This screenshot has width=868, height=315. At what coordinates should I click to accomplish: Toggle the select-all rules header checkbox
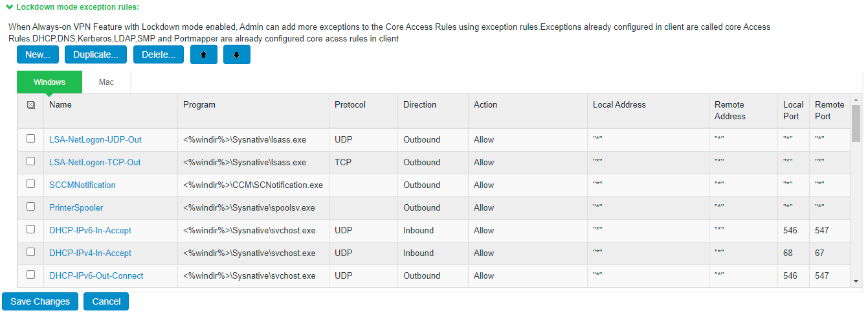(31, 105)
